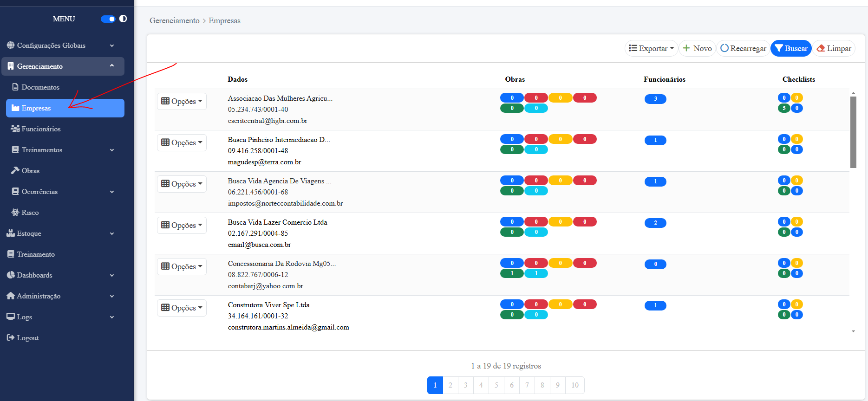Click the Estoque boxes icon

point(11,233)
